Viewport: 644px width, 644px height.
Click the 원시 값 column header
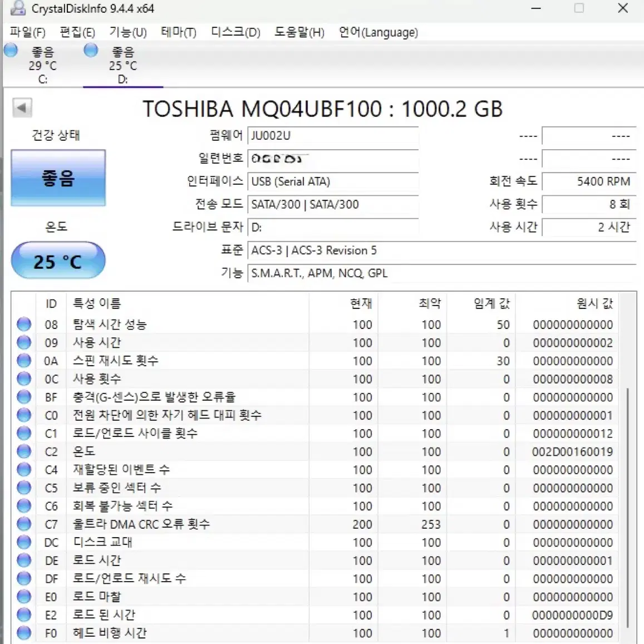[567, 303]
